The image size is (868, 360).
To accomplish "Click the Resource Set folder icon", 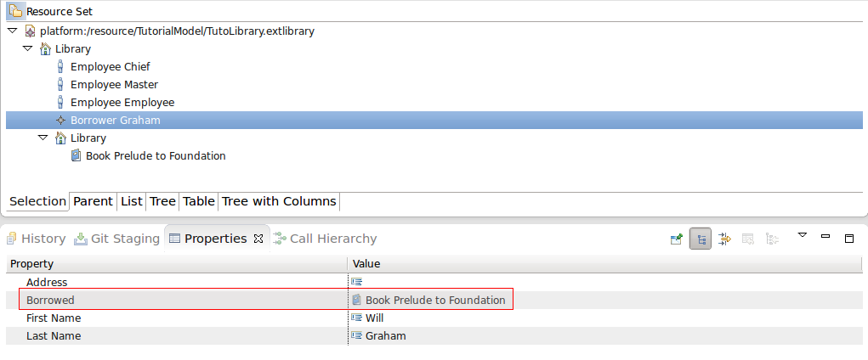I will 15,12.
